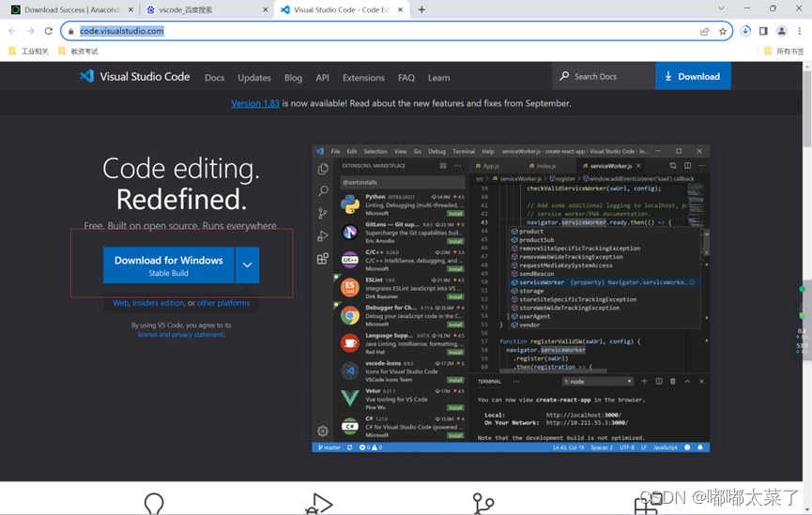The image size is (812, 515).
Task: Click the browser back arrow
Action: (12, 31)
